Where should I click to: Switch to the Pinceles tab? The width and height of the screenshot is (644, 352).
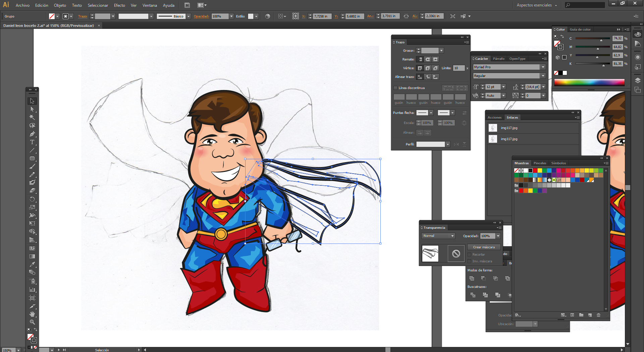click(x=540, y=163)
